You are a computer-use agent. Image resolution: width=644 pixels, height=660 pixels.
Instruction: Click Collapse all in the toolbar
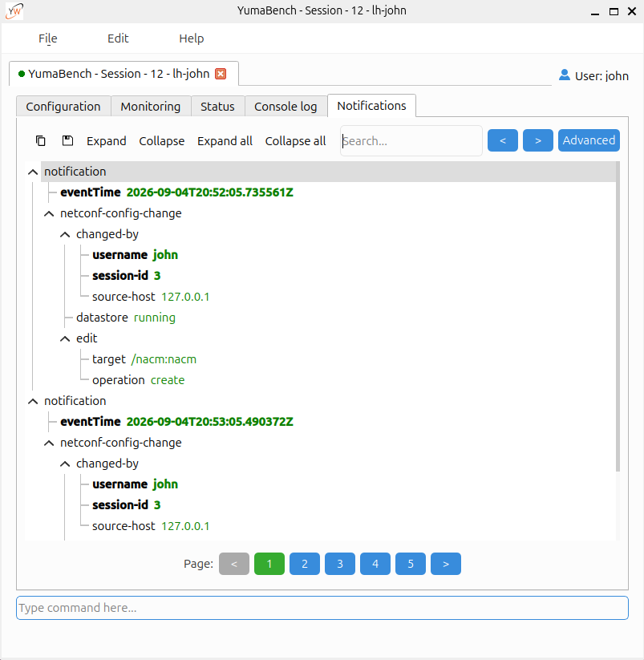click(295, 141)
